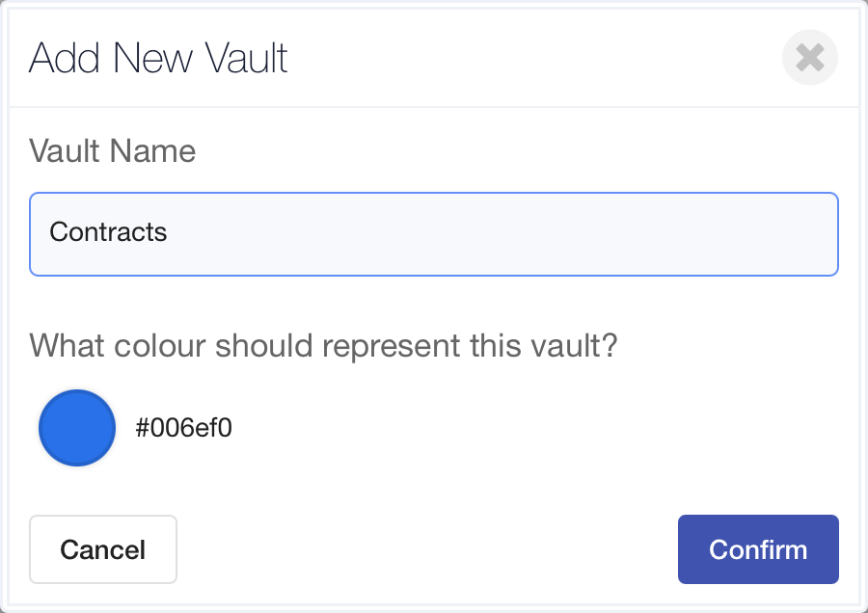Click the #006ef0 hex colour code
This screenshot has width=868, height=613.
(183, 428)
